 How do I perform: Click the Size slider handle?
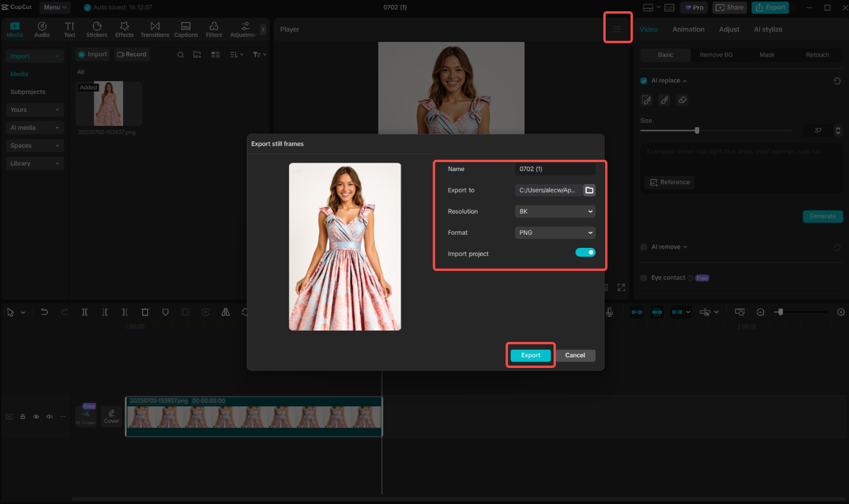[x=697, y=130]
